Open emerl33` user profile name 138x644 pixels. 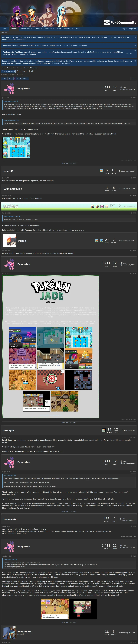click(x=9, y=171)
